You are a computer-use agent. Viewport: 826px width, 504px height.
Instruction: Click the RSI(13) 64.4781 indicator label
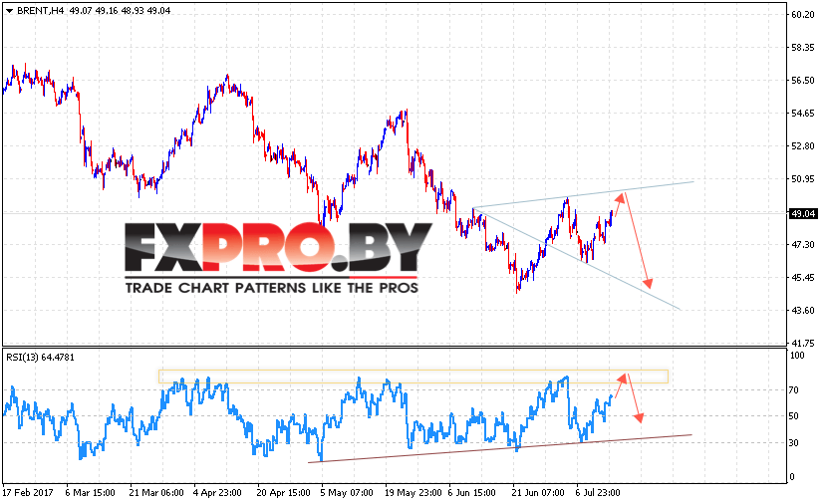click(40, 357)
